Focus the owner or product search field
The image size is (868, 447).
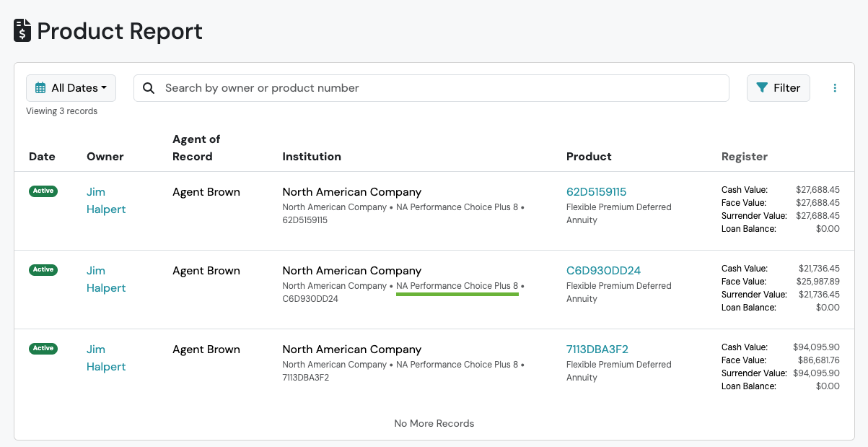[x=431, y=88]
